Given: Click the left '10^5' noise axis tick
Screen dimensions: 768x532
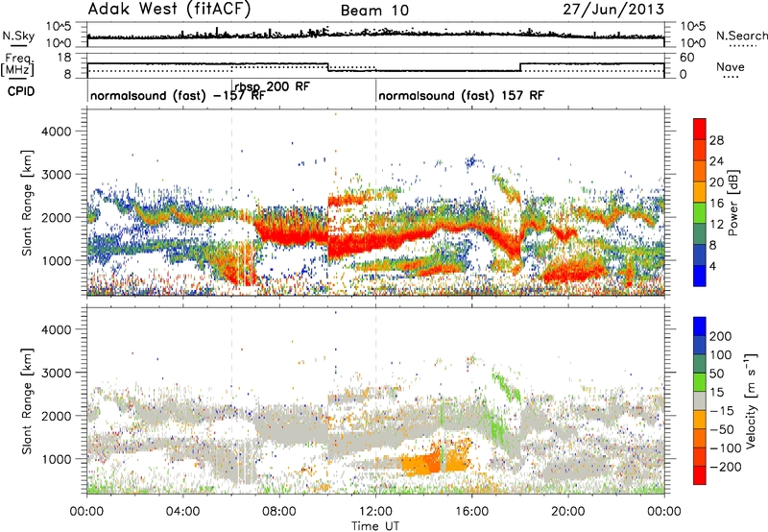Looking at the screenshot, I should pos(60,27).
